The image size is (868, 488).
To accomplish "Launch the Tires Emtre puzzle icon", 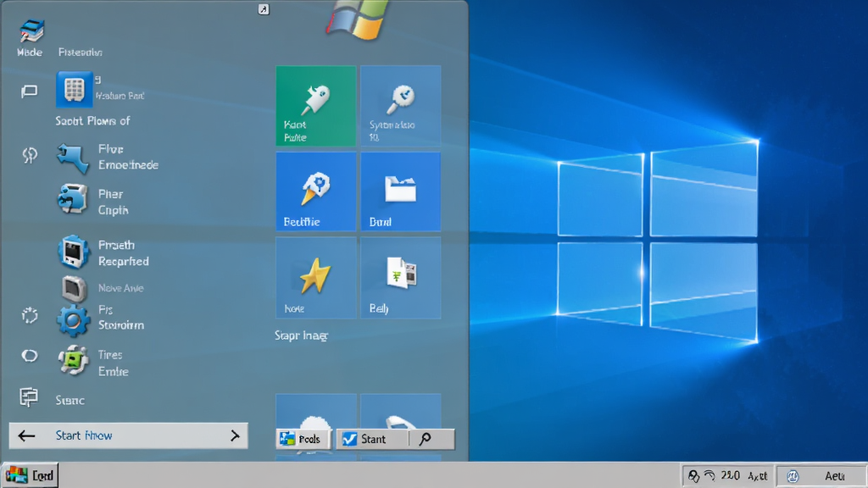I will tap(73, 361).
